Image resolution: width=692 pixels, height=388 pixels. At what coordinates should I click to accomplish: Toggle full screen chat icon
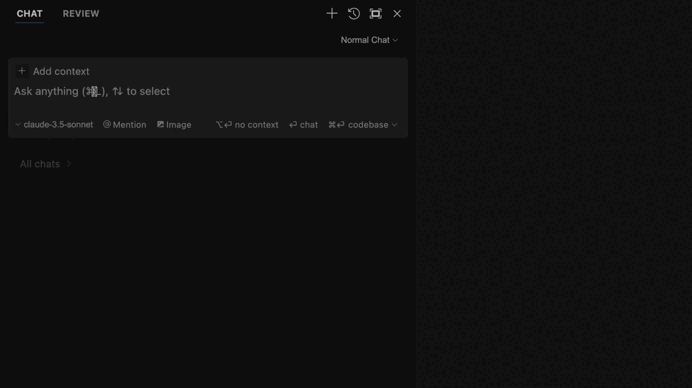376,14
